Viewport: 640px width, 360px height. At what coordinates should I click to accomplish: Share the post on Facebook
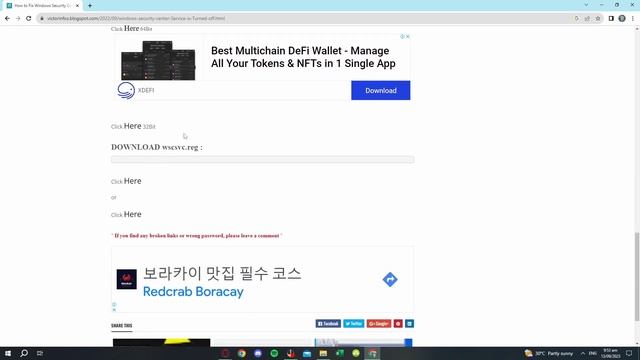pos(328,324)
